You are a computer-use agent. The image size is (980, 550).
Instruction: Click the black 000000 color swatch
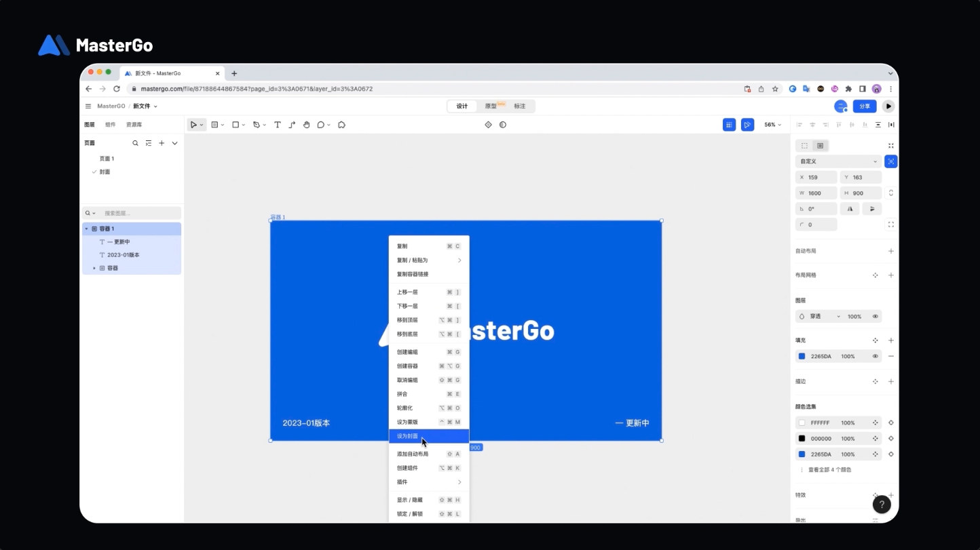[x=802, y=439]
